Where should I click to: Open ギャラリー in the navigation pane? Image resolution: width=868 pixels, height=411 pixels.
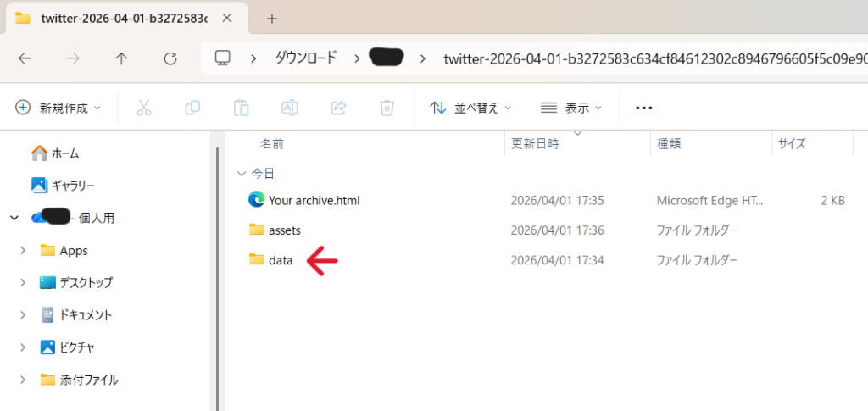[x=73, y=185]
